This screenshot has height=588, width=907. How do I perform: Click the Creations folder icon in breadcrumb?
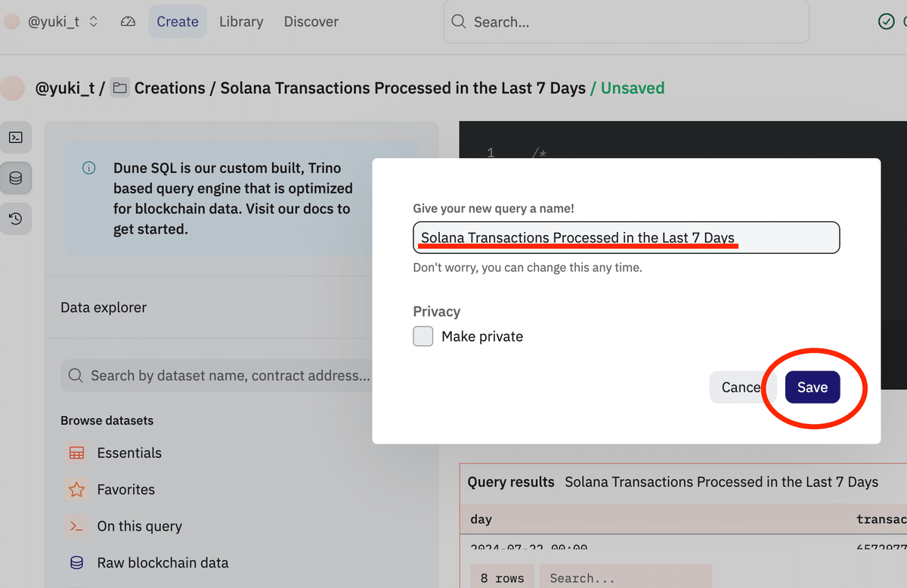coord(119,88)
